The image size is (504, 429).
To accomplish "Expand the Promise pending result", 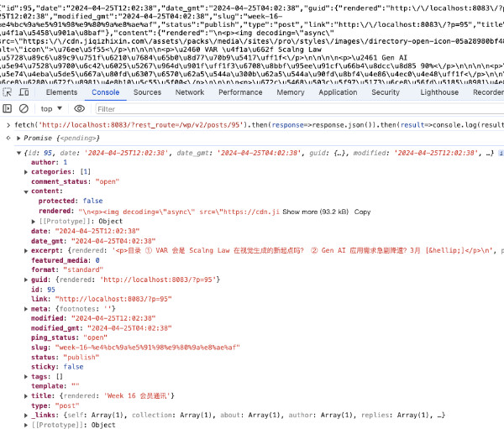I will click(x=18, y=139).
